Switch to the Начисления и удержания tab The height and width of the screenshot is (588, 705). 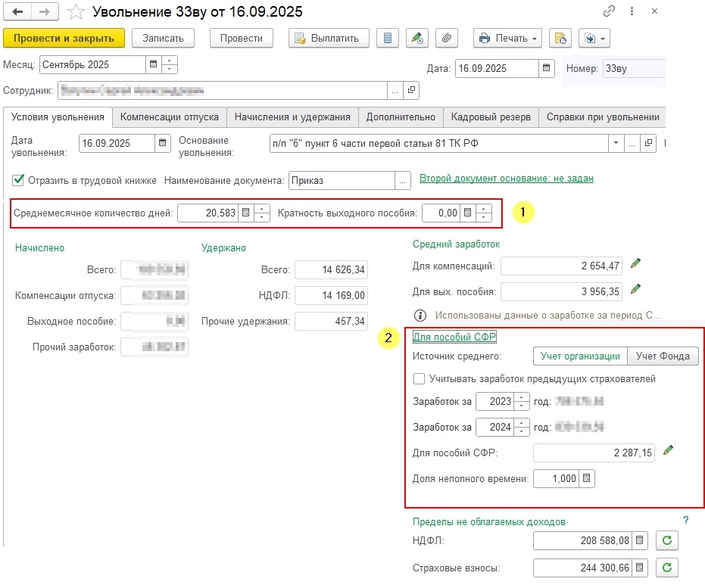click(292, 117)
